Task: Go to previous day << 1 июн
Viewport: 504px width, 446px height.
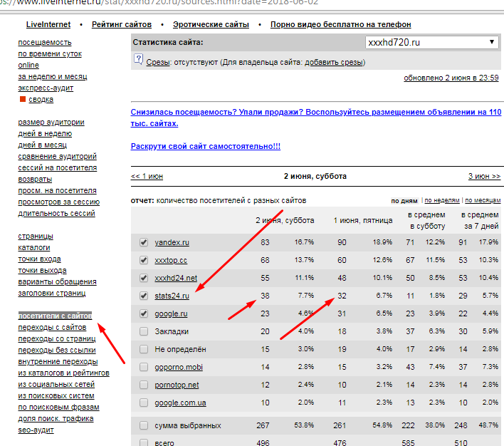Action: (147, 176)
